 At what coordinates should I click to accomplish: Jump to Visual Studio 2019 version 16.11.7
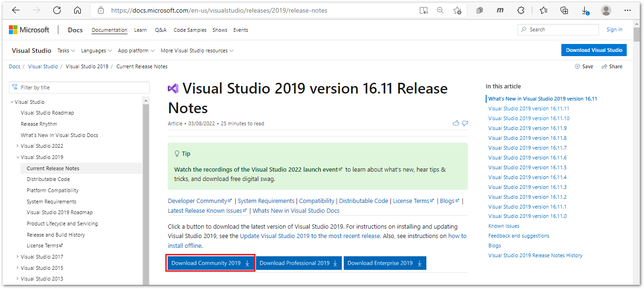pyautogui.click(x=527, y=148)
